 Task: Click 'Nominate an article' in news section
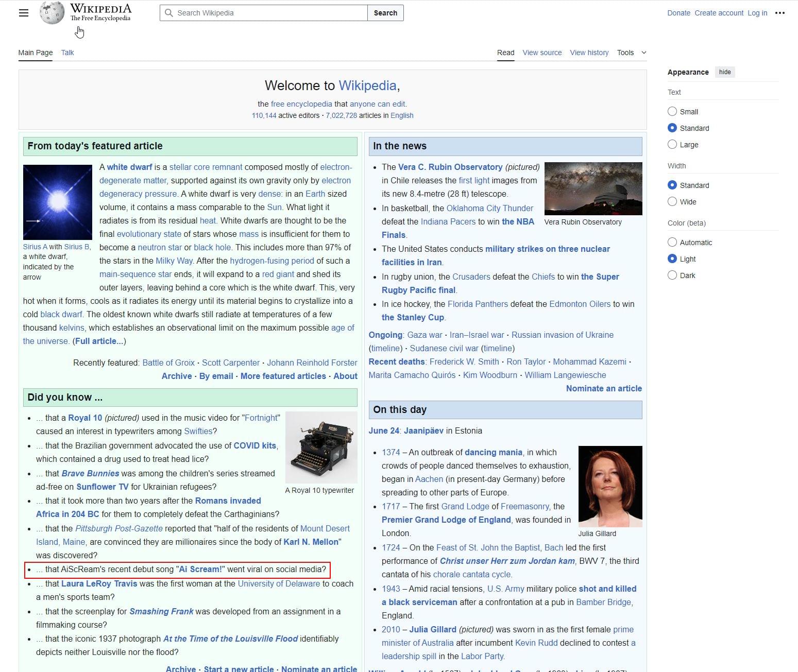click(x=604, y=388)
